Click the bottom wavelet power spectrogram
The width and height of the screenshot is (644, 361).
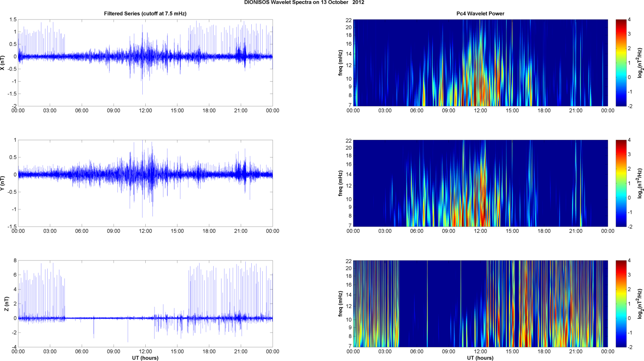pyautogui.click(x=480, y=304)
